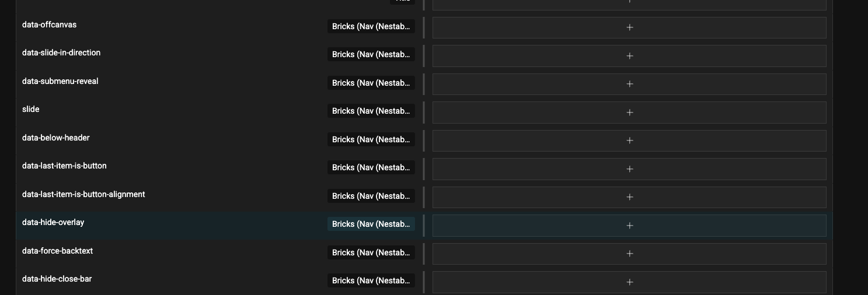Add translation for data-force-backtext
868x295 pixels.
coord(629,254)
